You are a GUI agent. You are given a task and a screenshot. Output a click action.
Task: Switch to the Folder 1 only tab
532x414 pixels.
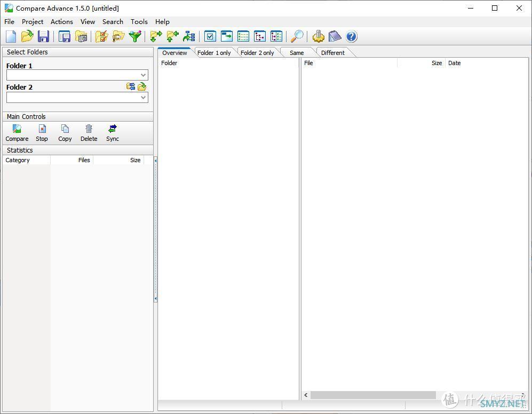click(214, 53)
